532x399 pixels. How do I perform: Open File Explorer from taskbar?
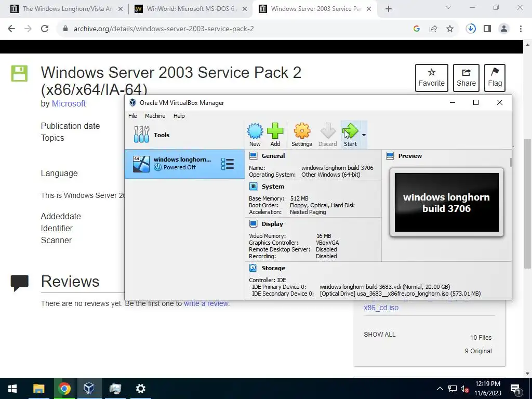point(38,389)
